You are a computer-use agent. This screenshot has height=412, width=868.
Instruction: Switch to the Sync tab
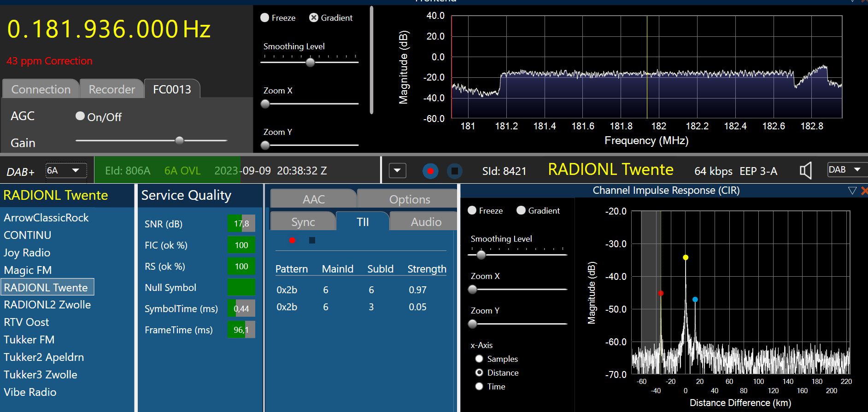pos(303,221)
